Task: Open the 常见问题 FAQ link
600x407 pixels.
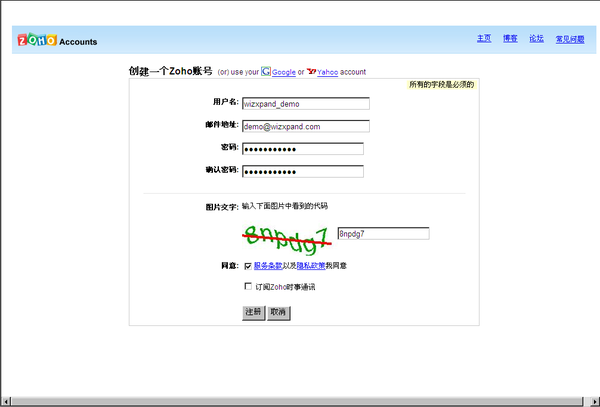Action: [570, 39]
